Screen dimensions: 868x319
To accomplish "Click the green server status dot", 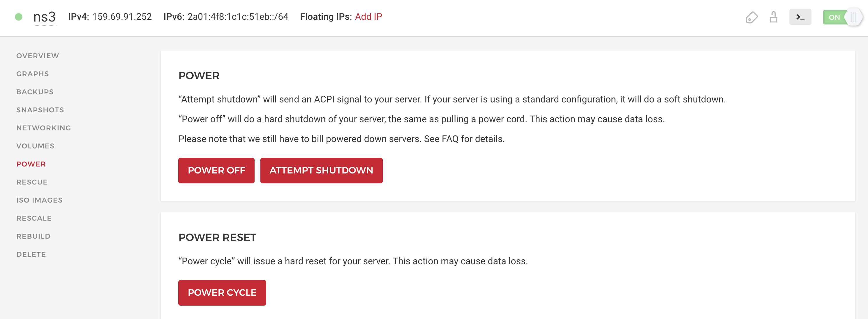I will [x=19, y=17].
